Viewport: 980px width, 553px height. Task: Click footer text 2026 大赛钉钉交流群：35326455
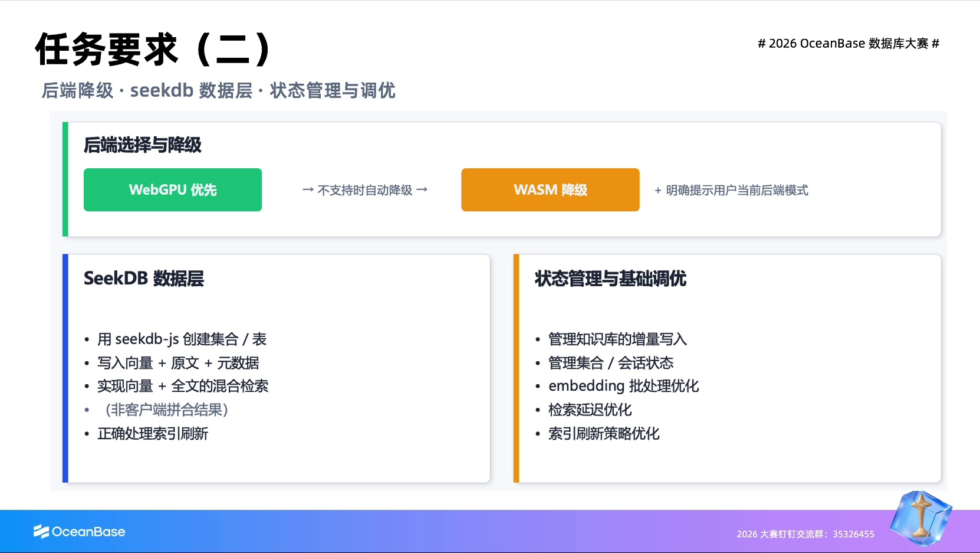805,534
